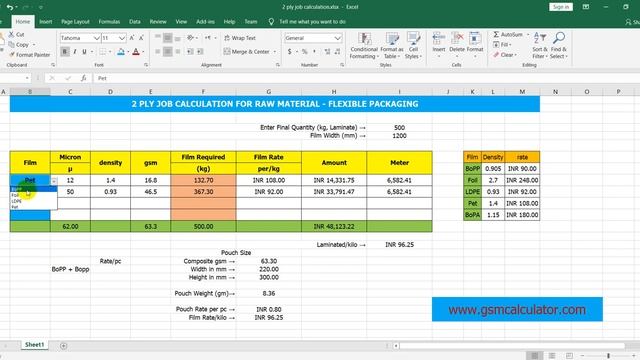Click Increase Decimal icon
The image size is (640, 360).
327,51
